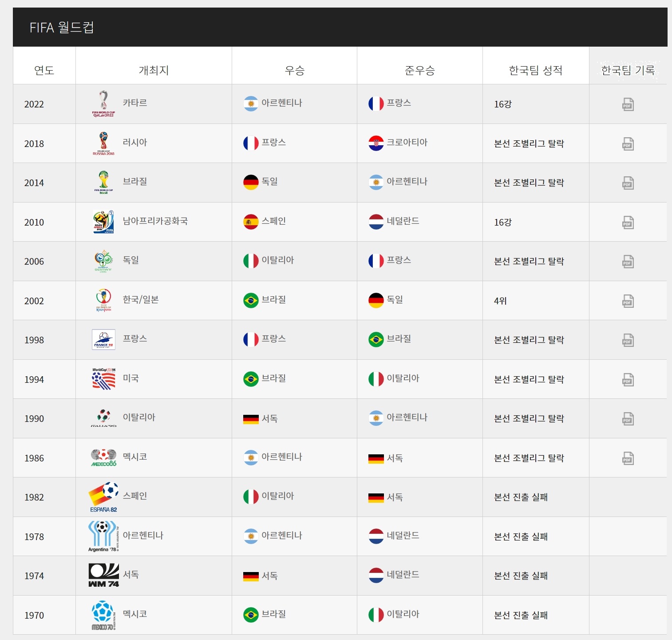This screenshot has height=640, width=672.
Task: Click Croatia flag in 2018 runner-up cell
Action: [376, 143]
